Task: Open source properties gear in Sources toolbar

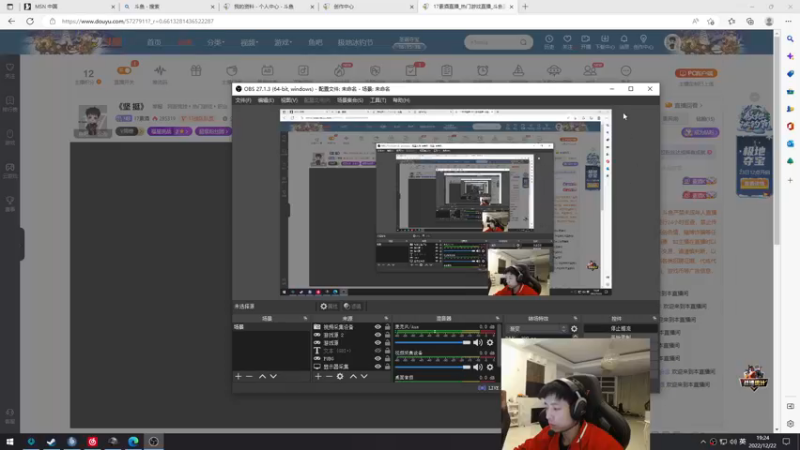Action: point(340,377)
